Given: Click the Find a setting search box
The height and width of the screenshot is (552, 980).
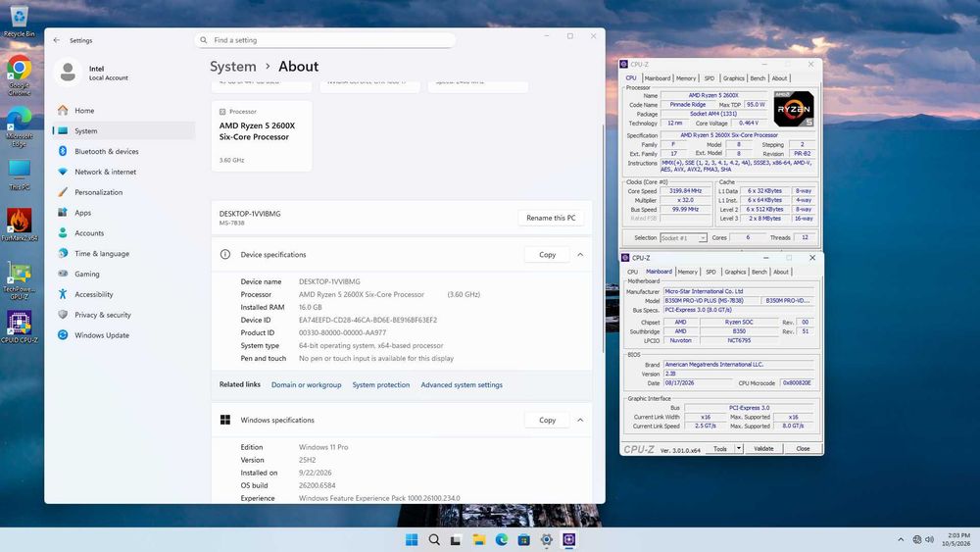Looking at the screenshot, I should pyautogui.click(x=325, y=40).
